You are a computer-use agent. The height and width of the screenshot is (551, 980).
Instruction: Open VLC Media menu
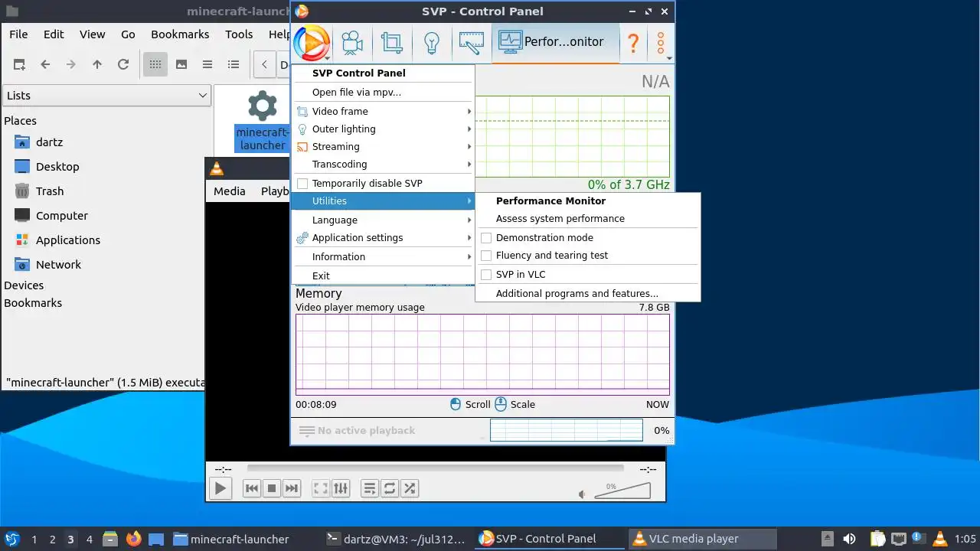(230, 191)
